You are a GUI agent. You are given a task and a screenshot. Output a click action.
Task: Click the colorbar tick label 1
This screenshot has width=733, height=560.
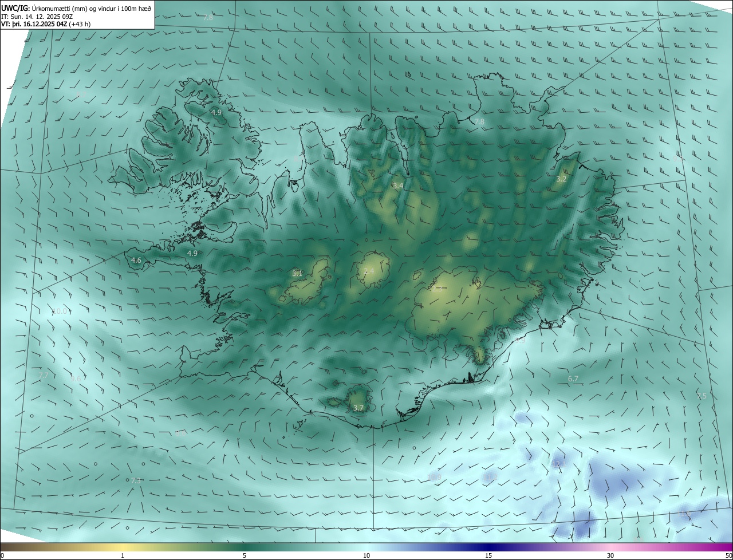(123, 555)
